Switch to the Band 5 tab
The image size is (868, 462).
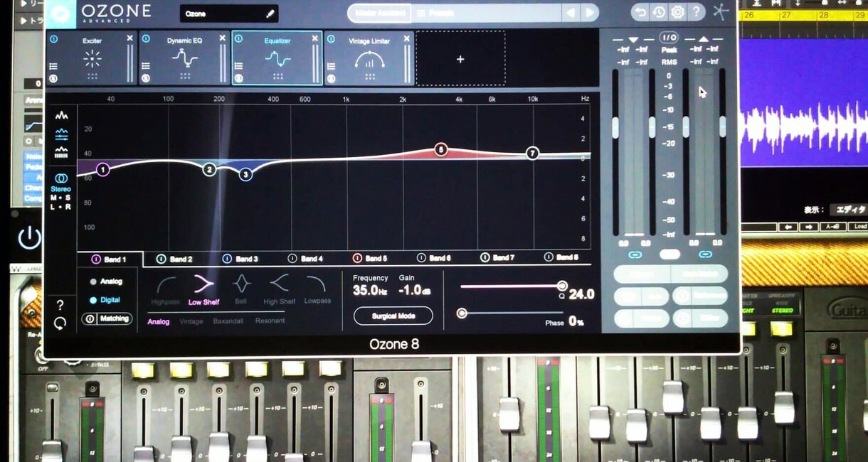(x=370, y=259)
